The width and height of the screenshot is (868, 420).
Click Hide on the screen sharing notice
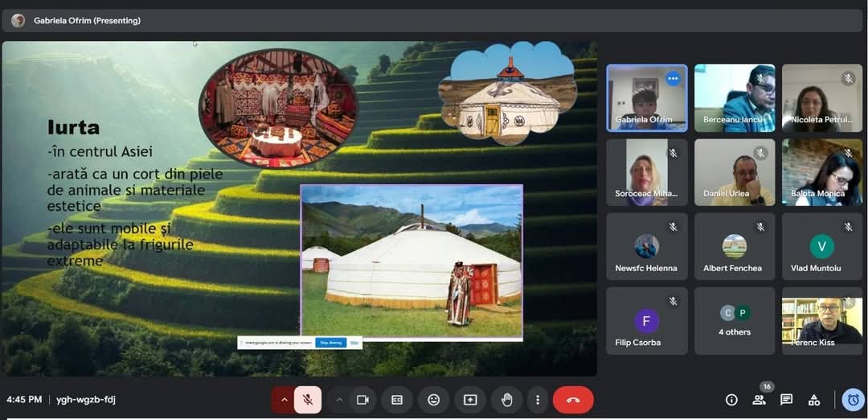coord(354,343)
